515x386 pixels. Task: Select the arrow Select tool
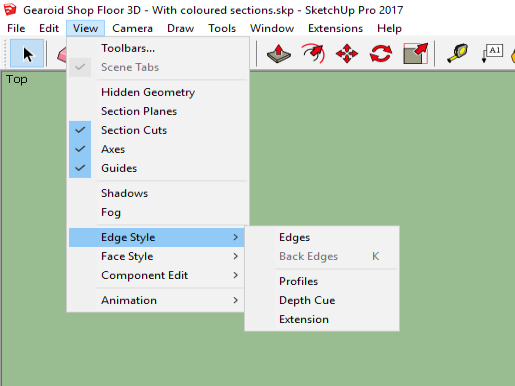coord(27,53)
